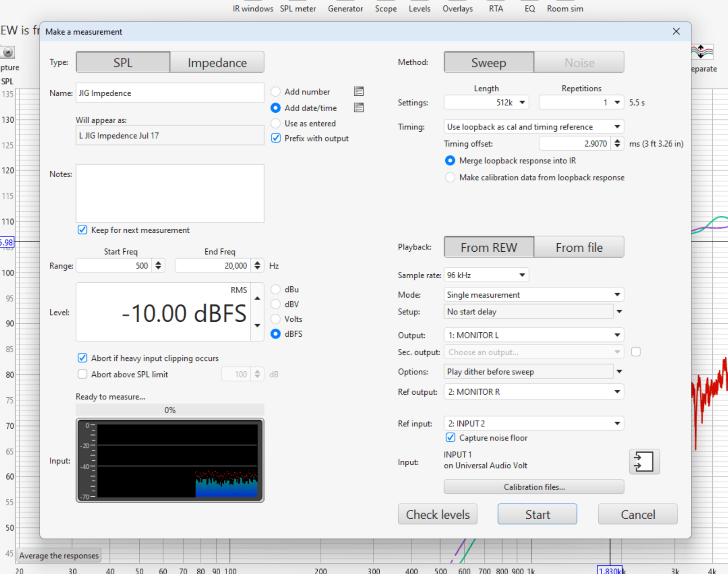728x574 pixels.
Task: Toggle the Prefix with output checkbox
Action: (x=276, y=138)
